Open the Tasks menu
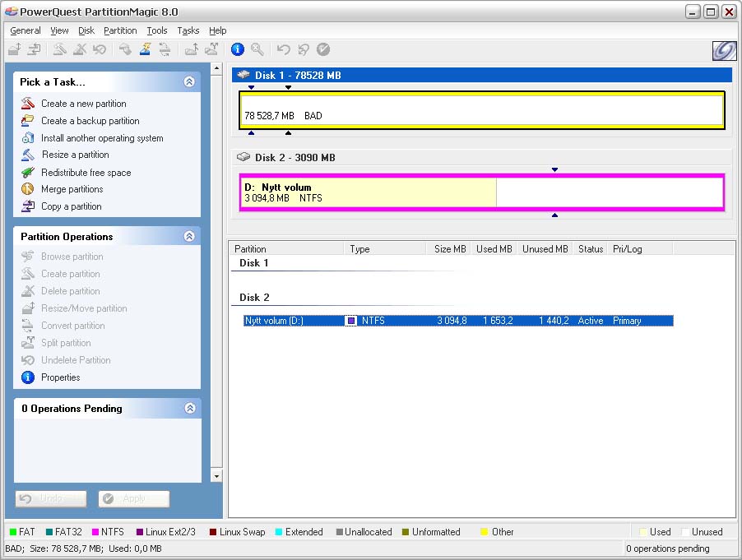The width and height of the screenshot is (742, 560). (x=188, y=30)
